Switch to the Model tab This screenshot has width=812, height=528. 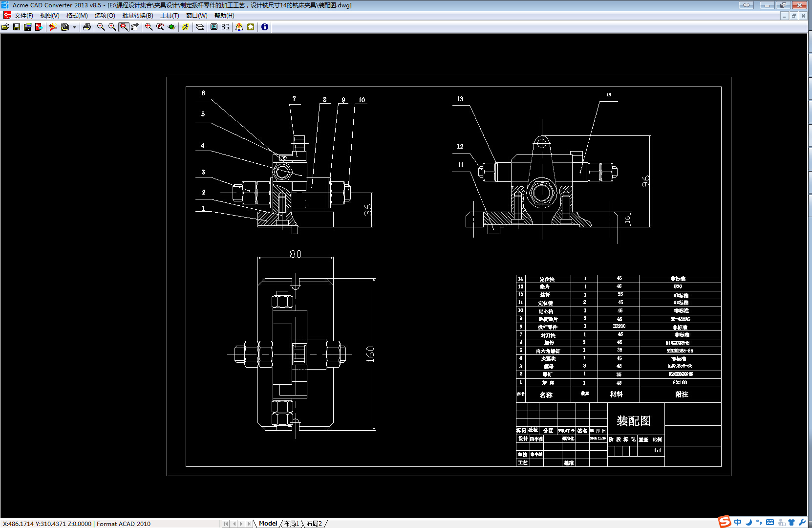pyautogui.click(x=268, y=524)
